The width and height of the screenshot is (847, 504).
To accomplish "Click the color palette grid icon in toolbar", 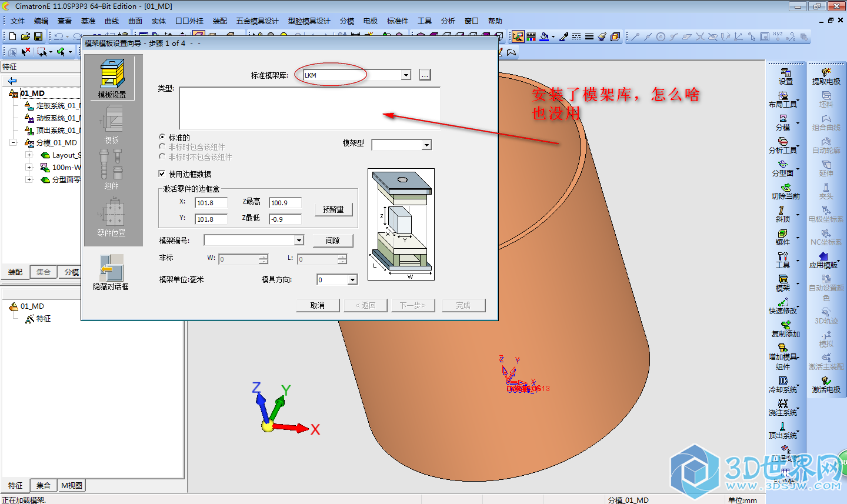I will (531, 36).
